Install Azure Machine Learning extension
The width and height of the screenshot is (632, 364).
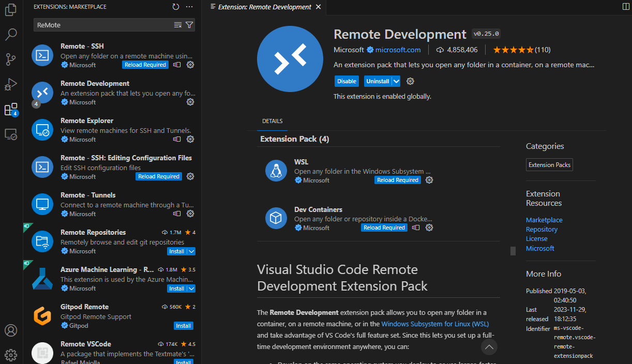coord(177,289)
